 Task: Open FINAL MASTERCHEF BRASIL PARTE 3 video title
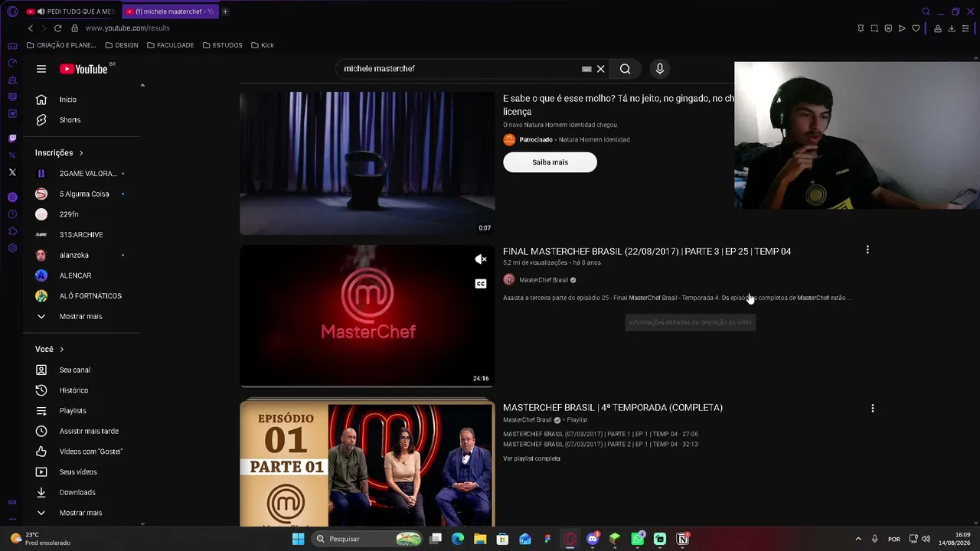pos(647,252)
